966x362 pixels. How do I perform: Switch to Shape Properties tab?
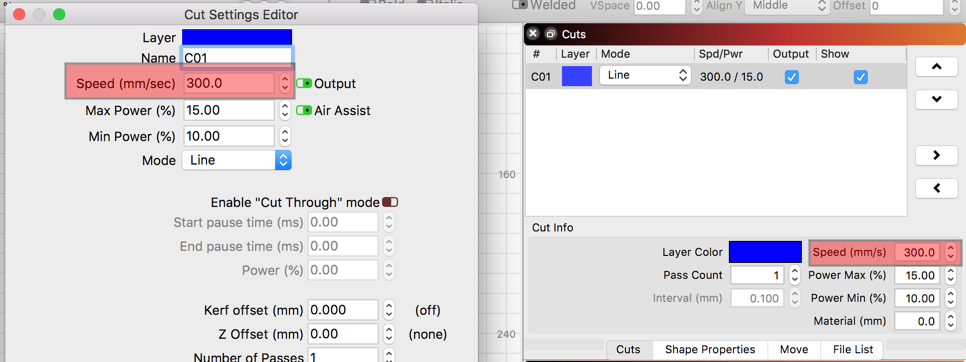(710, 349)
